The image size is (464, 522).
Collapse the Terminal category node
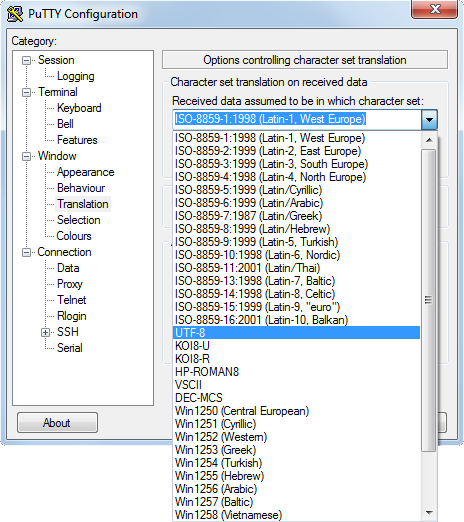[x=26, y=92]
